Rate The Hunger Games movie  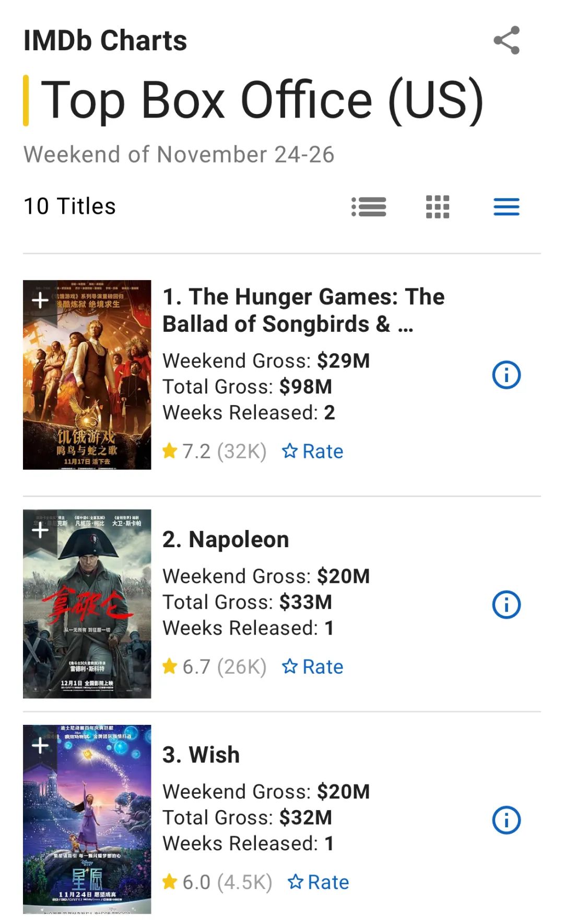tap(313, 451)
